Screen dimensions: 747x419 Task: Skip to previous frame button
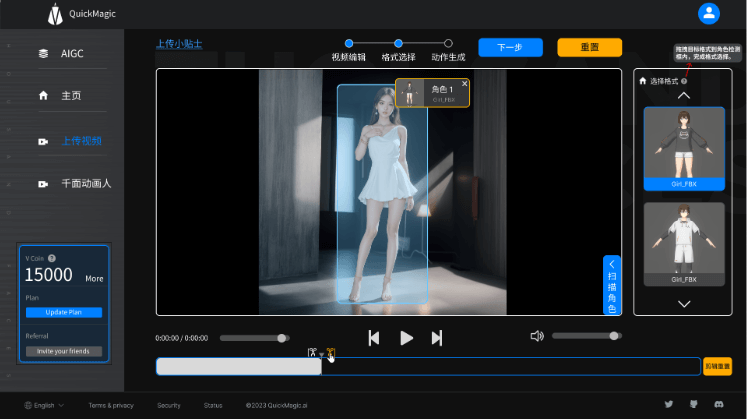[374, 338]
